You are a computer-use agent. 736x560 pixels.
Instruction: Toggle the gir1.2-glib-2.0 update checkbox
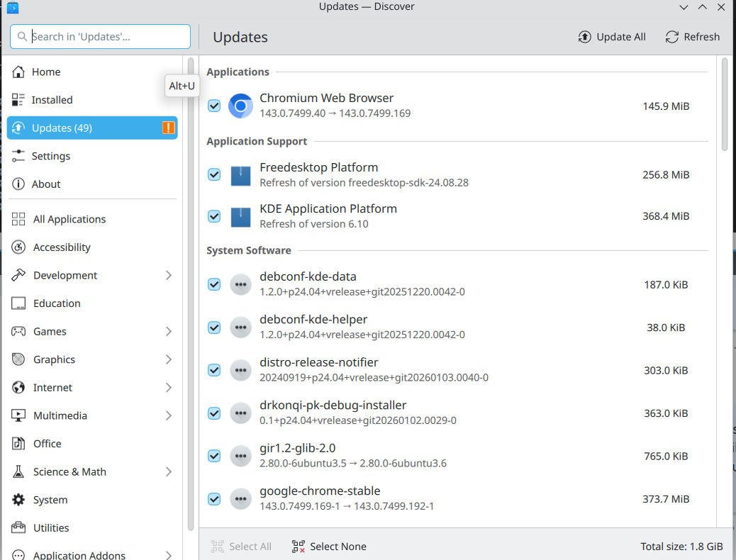coord(214,456)
